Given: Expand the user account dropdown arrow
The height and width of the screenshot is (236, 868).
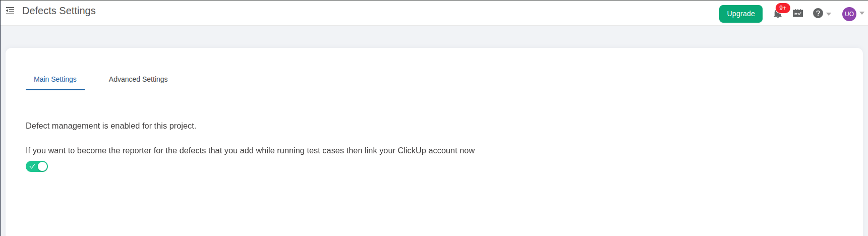Looking at the screenshot, I should [x=862, y=13].
